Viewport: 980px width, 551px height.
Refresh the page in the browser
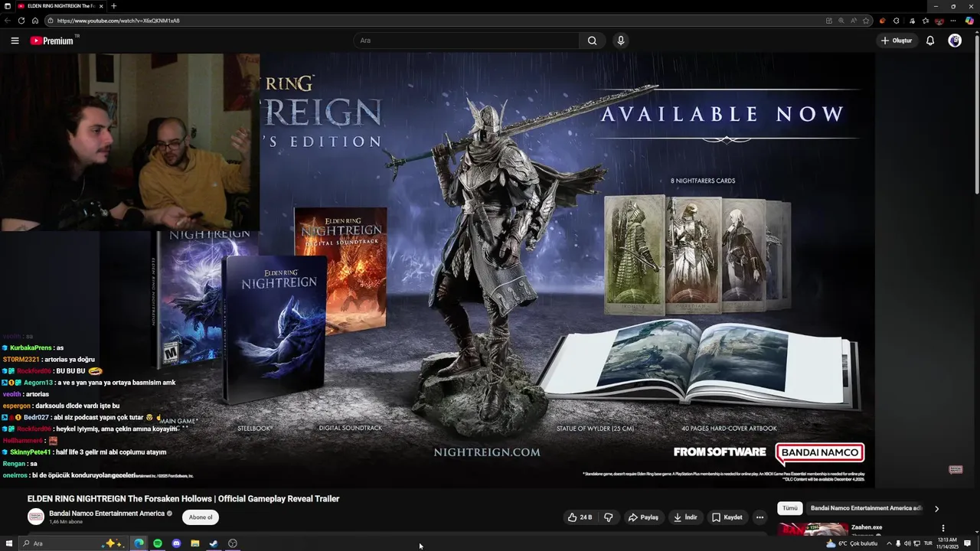(x=21, y=21)
